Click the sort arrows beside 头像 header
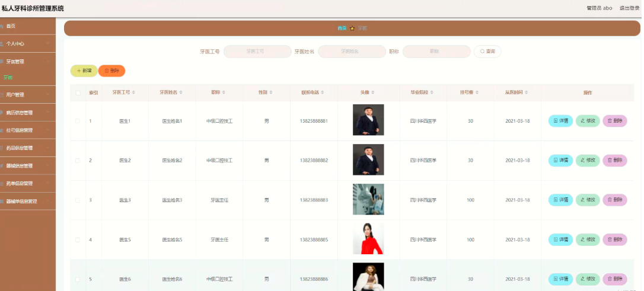Screen dimensions: 644x291 373,93
